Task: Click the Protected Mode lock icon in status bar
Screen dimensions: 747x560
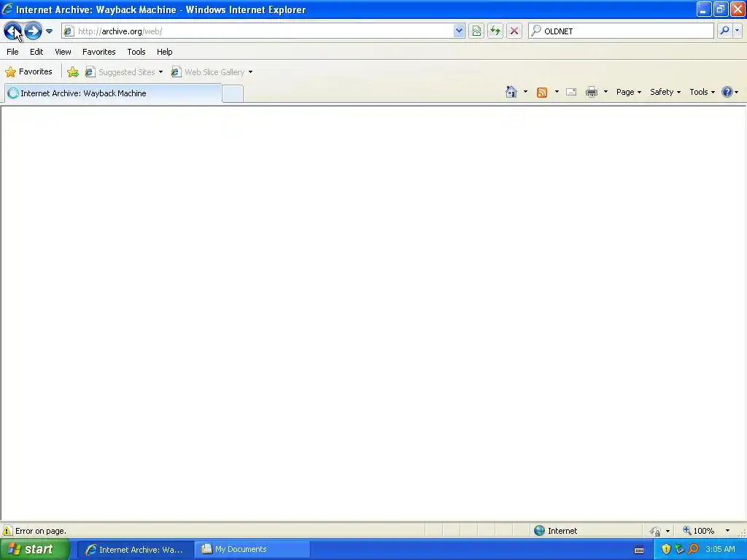Action: point(656,531)
